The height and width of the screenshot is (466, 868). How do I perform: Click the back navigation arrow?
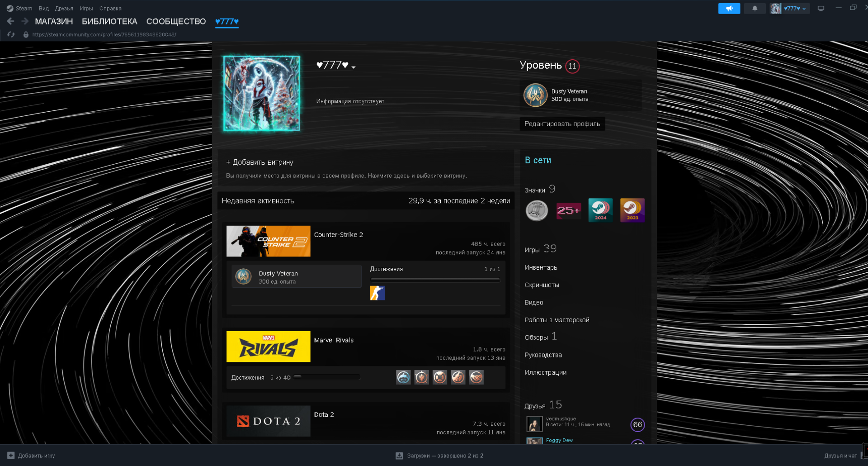pos(10,21)
